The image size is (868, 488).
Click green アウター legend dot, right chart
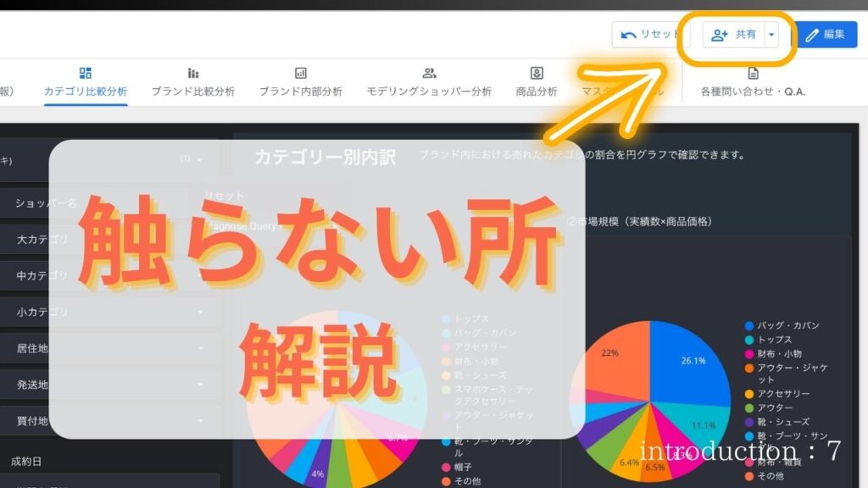(749, 408)
